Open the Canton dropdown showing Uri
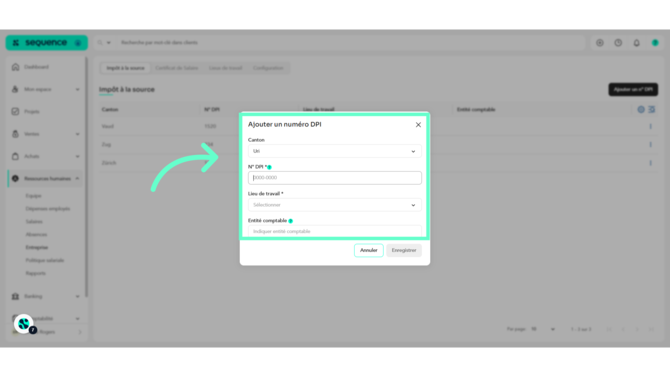 (x=335, y=151)
